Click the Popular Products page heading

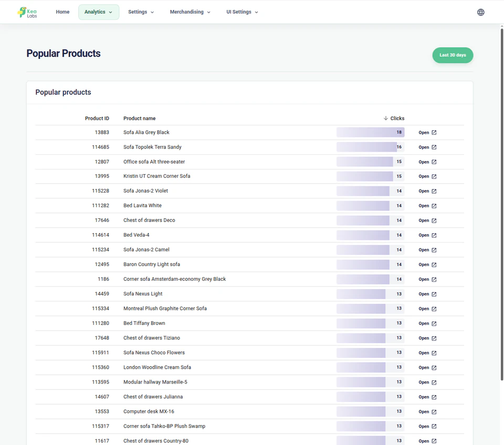pyautogui.click(x=64, y=54)
